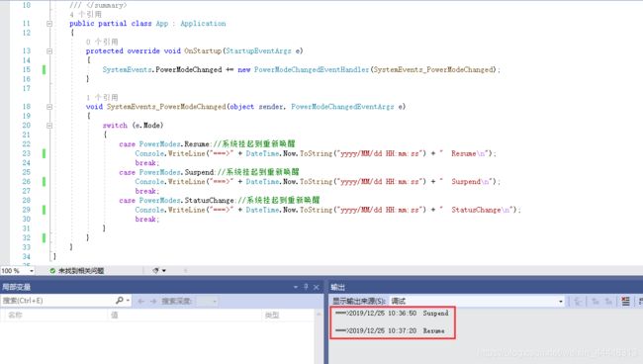Go to next message in Output toolbar
The height and width of the screenshot is (364, 643).
(x=608, y=302)
